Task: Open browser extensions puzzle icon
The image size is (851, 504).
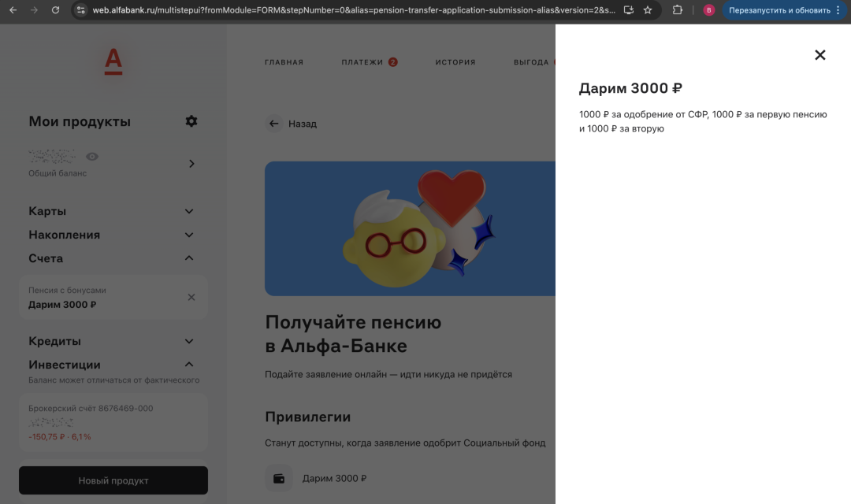Action: coord(677,11)
